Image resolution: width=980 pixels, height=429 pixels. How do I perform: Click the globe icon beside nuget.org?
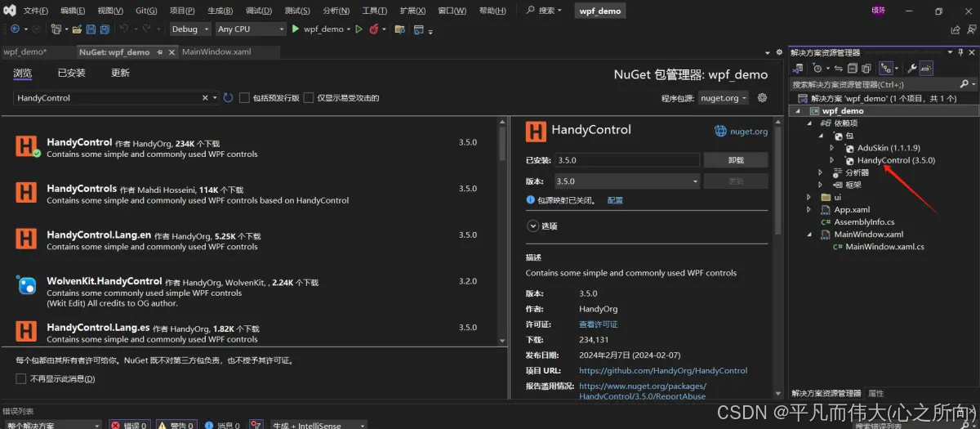[x=719, y=131]
